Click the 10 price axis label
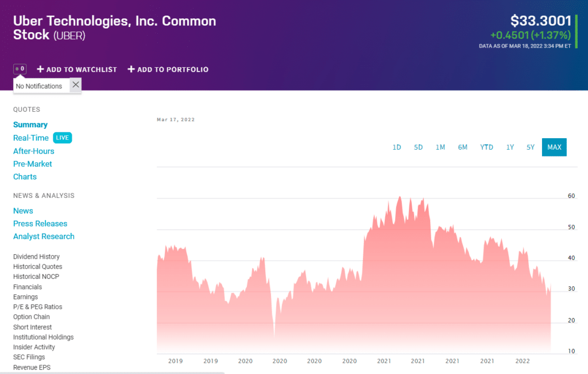 571,351
